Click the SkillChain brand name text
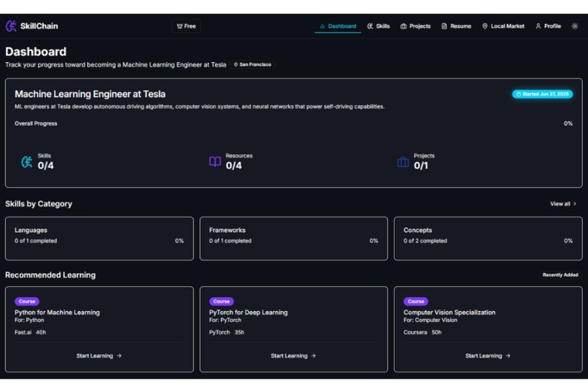 (39, 26)
